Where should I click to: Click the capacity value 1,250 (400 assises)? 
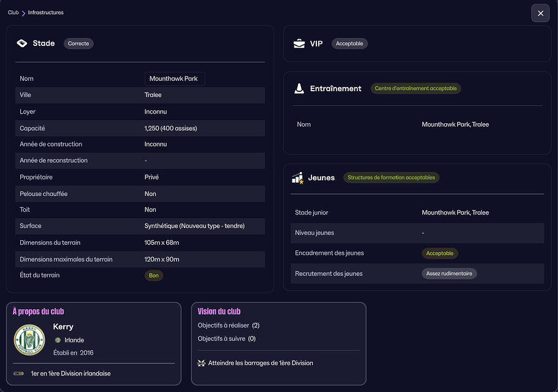pos(171,128)
